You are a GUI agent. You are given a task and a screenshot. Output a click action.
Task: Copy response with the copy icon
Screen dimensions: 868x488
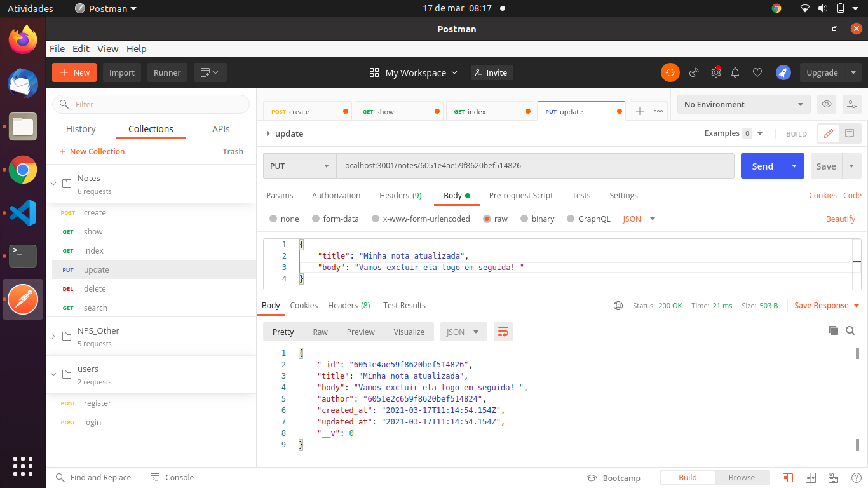click(x=834, y=330)
